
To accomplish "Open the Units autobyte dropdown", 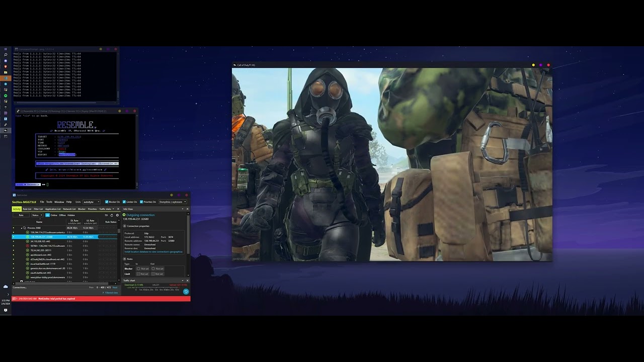I will click(92, 202).
